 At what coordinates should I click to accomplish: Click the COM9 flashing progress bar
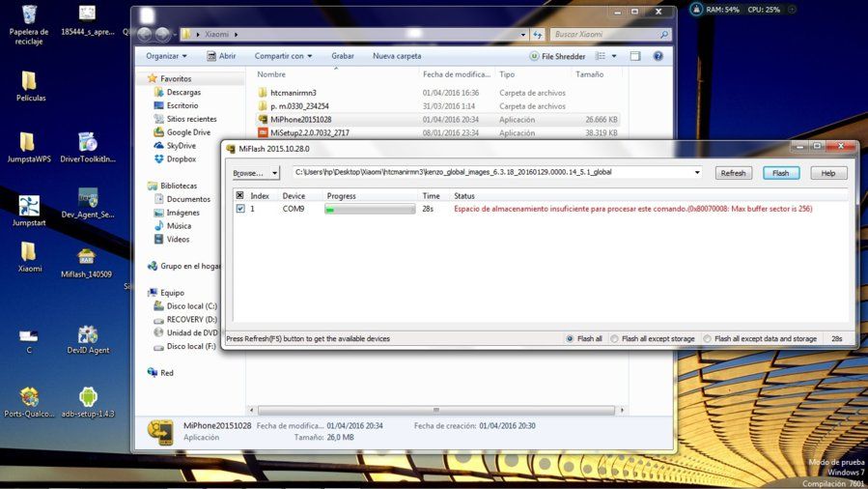point(370,209)
